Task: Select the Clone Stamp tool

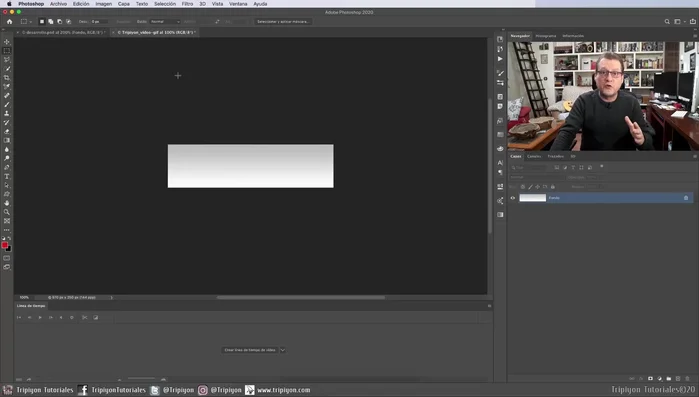Action: (7, 114)
